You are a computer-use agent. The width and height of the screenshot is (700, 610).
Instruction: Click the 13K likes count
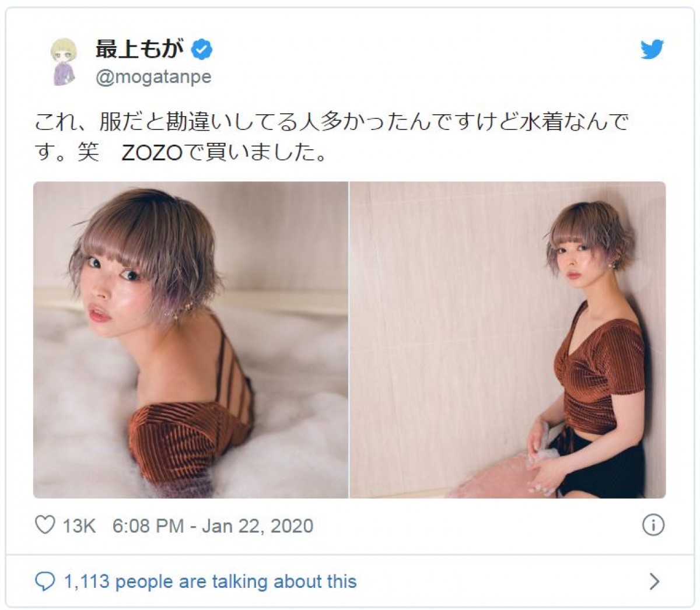pyautogui.click(x=79, y=525)
